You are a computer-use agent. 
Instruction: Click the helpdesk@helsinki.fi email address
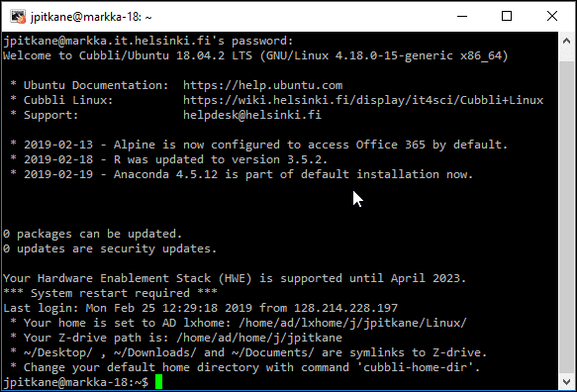pos(252,115)
